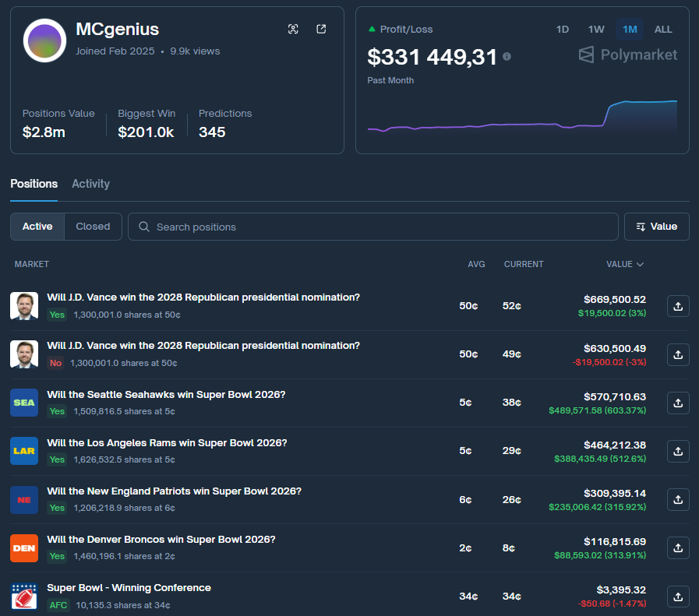This screenshot has height=616, width=699.
Task: Open the Value sort dropdown
Action: (657, 227)
